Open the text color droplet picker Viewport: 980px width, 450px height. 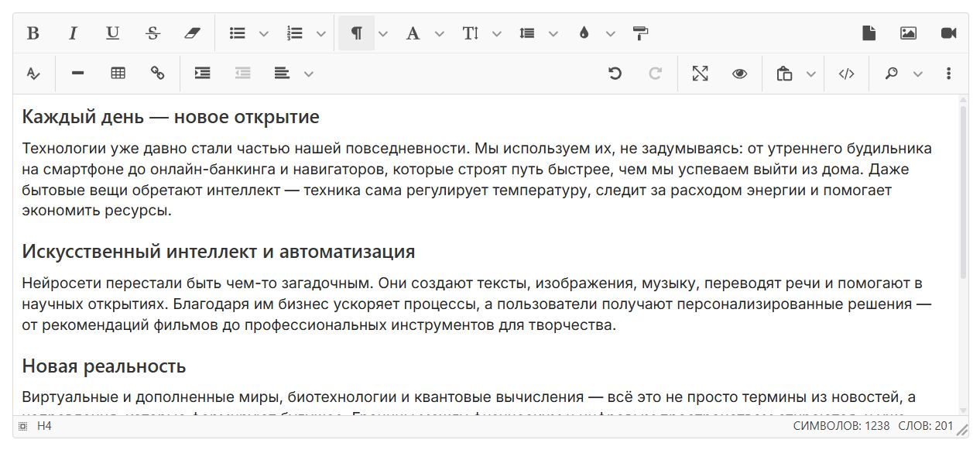pos(584,33)
